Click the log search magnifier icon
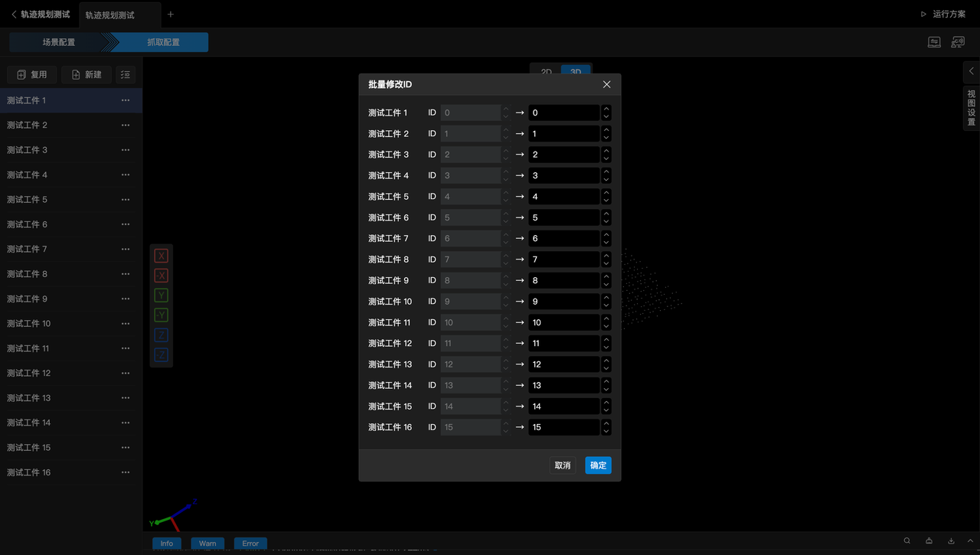Viewport: 980px width, 555px height. tap(907, 540)
